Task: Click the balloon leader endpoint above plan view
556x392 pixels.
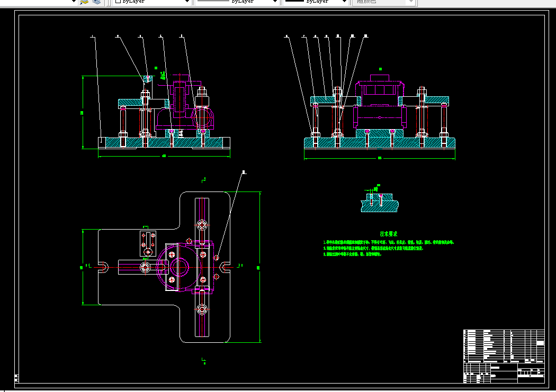Action: [x=244, y=172]
